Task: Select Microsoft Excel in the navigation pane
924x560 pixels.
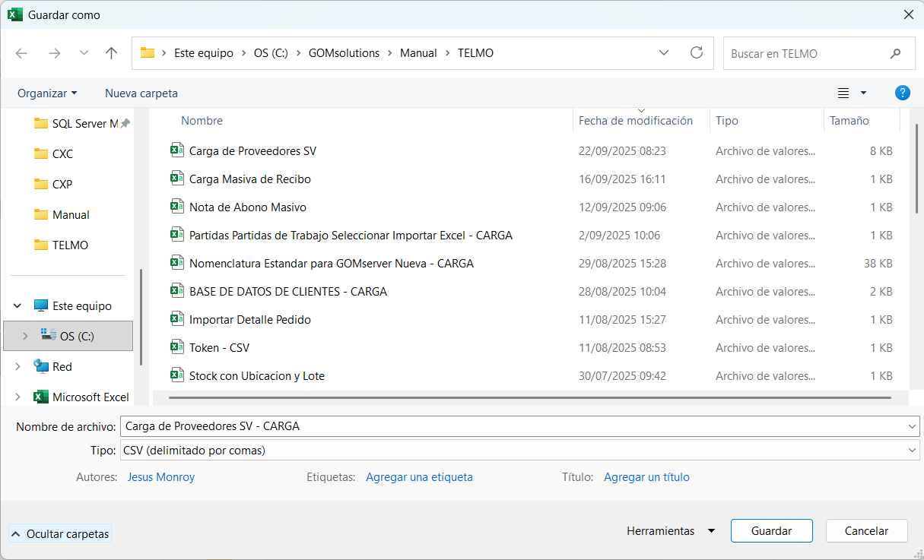Action: [x=94, y=397]
